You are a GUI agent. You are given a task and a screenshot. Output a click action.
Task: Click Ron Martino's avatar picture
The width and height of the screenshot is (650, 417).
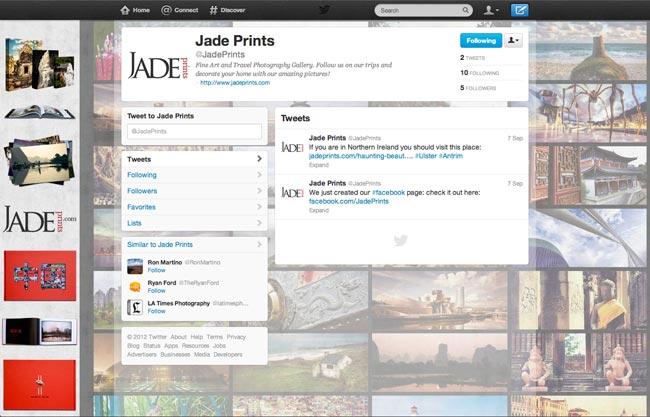tap(135, 266)
